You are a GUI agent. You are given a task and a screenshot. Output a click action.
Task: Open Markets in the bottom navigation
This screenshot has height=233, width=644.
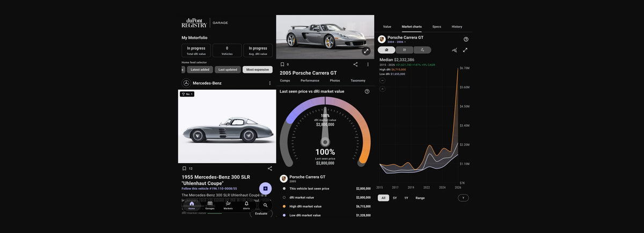tap(228, 205)
